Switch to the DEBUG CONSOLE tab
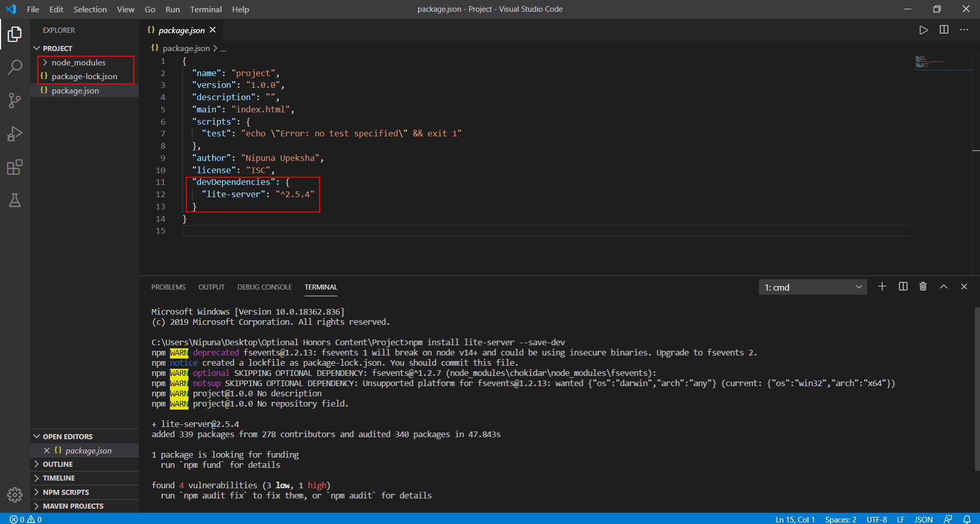The width and height of the screenshot is (980, 524). click(264, 287)
